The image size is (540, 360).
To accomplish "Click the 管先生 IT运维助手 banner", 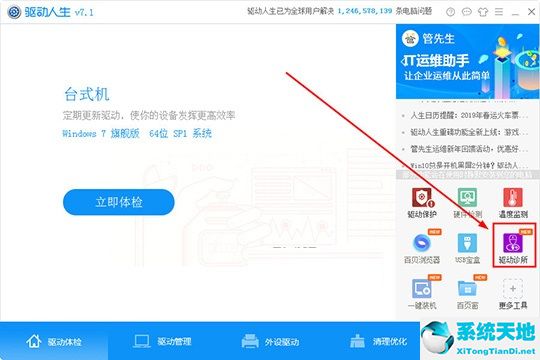I will coord(468,61).
